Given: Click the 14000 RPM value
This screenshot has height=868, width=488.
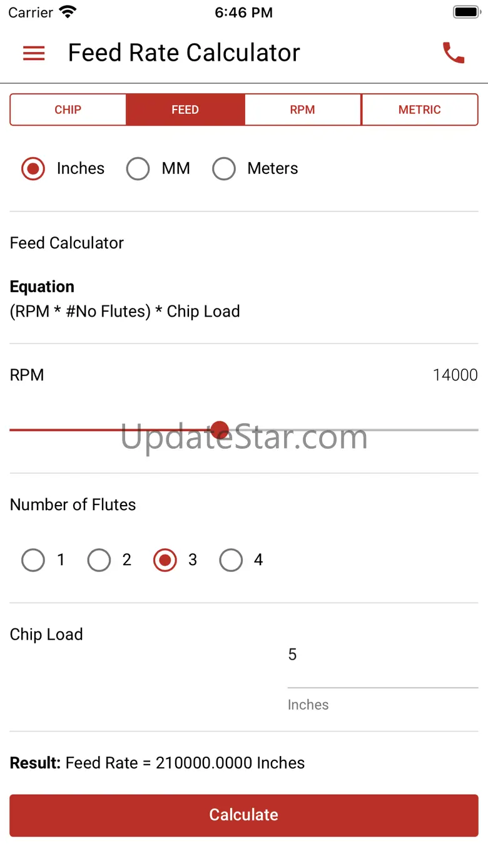Looking at the screenshot, I should [x=455, y=375].
